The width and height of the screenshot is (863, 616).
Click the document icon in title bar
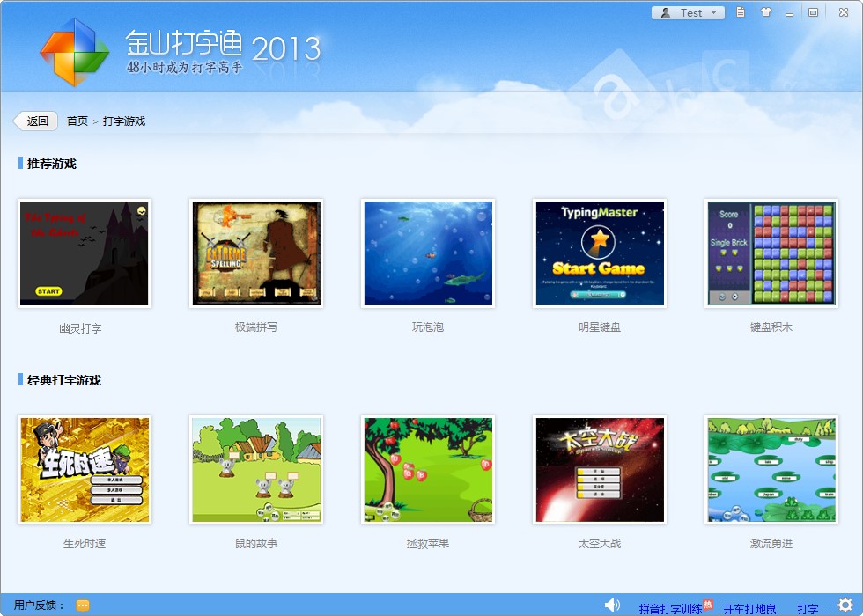pyautogui.click(x=741, y=12)
